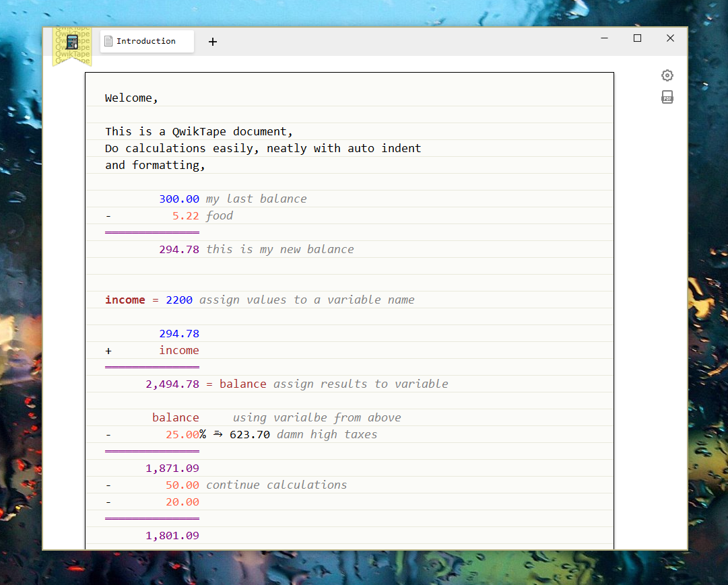Add a new tab with plus button
The width and height of the screenshot is (728, 585).
pyautogui.click(x=213, y=42)
